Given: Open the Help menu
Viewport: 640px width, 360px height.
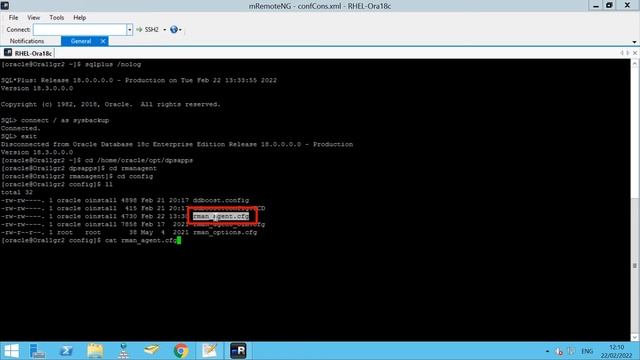Looking at the screenshot, I should click(80, 18).
